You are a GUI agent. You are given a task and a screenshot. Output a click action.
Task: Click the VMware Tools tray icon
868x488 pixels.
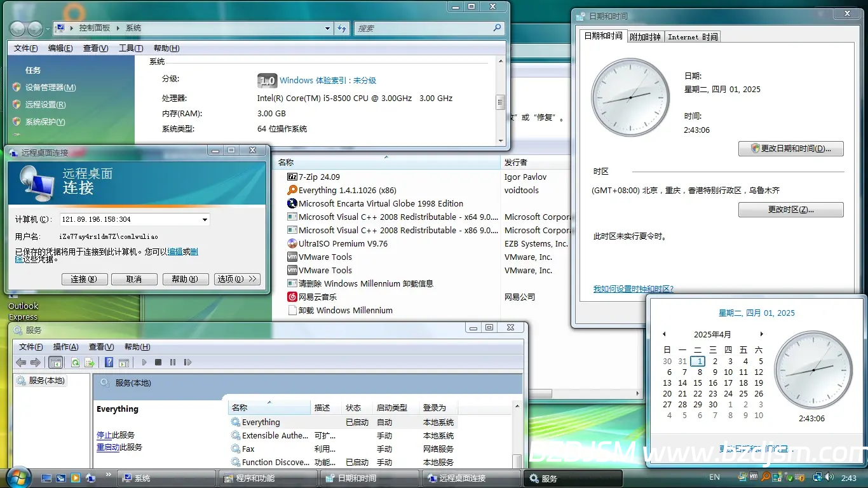pyautogui.click(x=754, y=477)
